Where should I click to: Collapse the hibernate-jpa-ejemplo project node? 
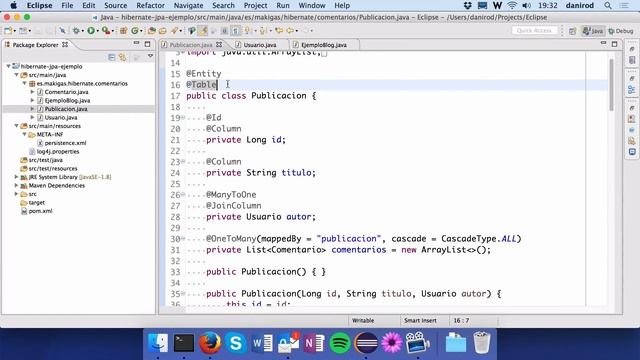click(8, 66)
